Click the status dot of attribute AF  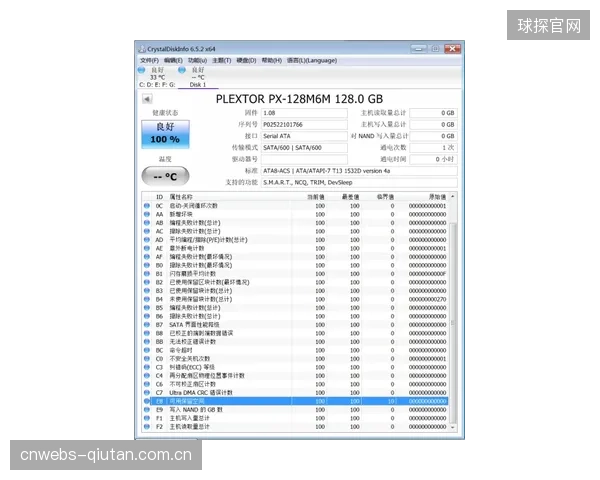pos(147,257)
